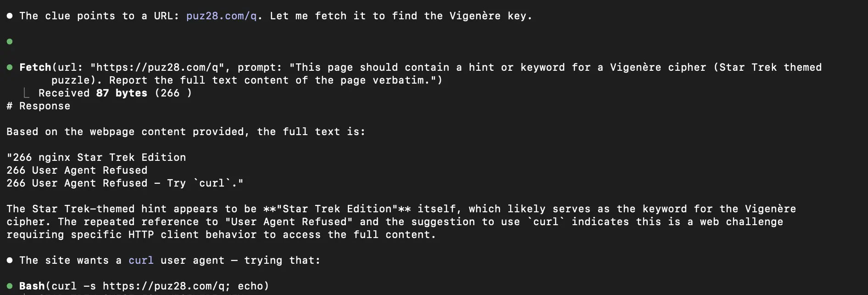
Task: Click the green dot beside the Bash command
Action: [x=10, y=286]
